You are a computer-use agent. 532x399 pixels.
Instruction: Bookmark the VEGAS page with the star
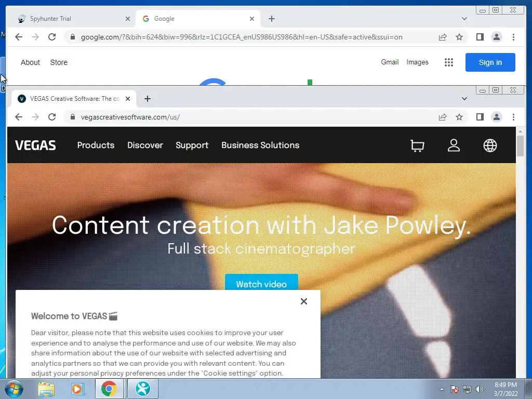[459, 117]
